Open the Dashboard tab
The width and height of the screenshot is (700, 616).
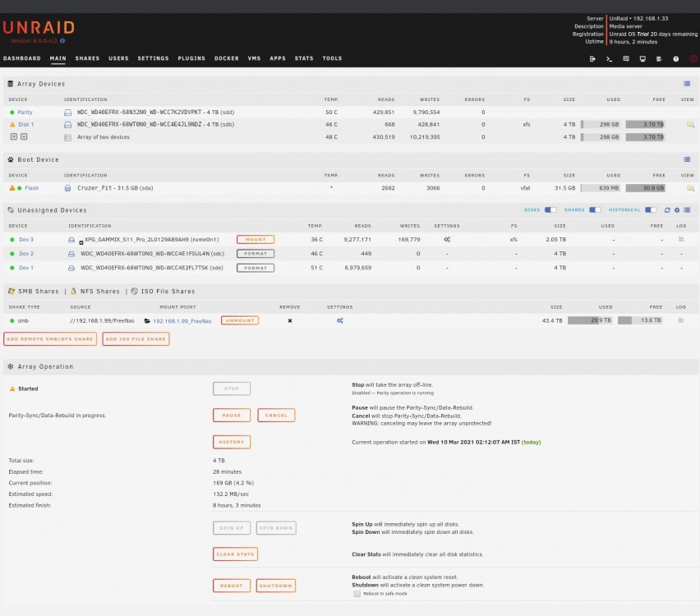[x=22, y=58]
